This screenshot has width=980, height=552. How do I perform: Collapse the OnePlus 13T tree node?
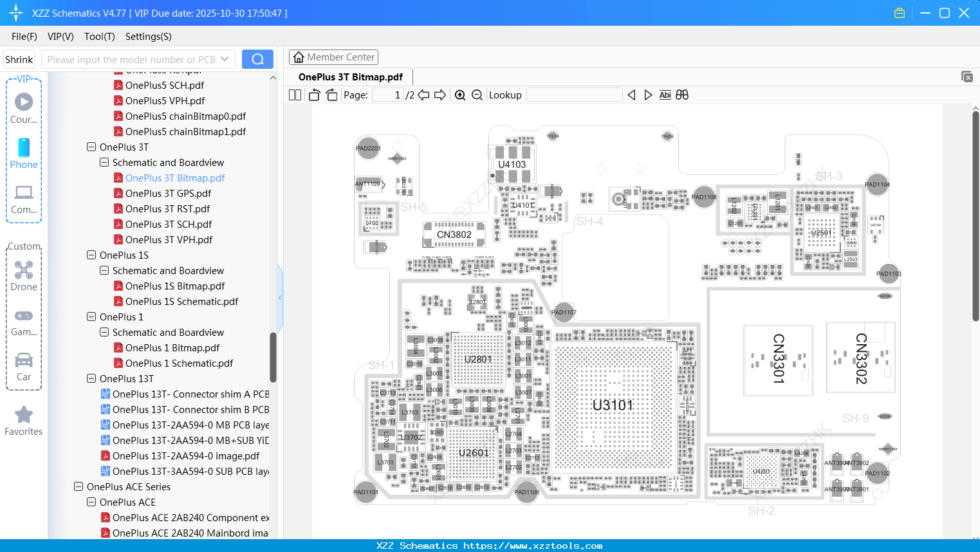[x=91, y=378]
